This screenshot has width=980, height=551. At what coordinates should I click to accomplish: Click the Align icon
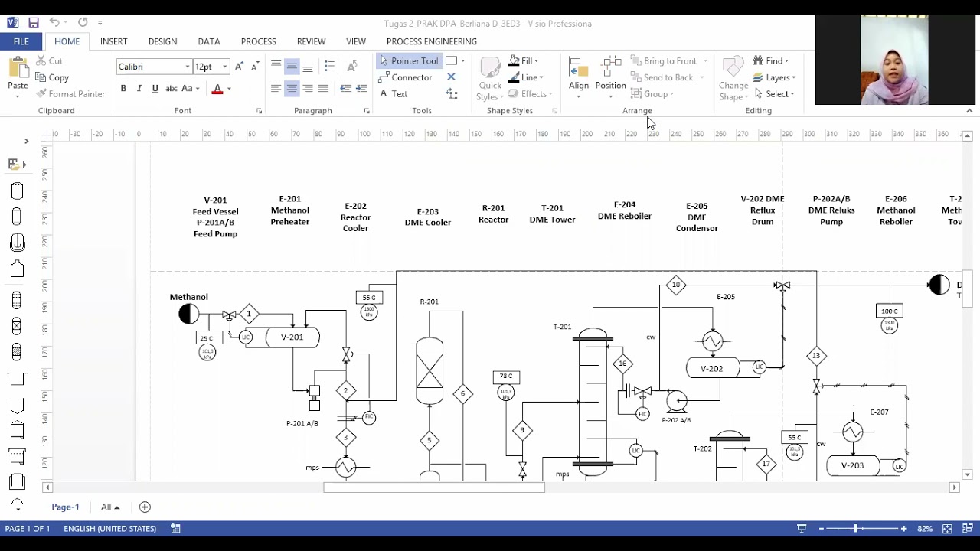[x=579, y=77]
